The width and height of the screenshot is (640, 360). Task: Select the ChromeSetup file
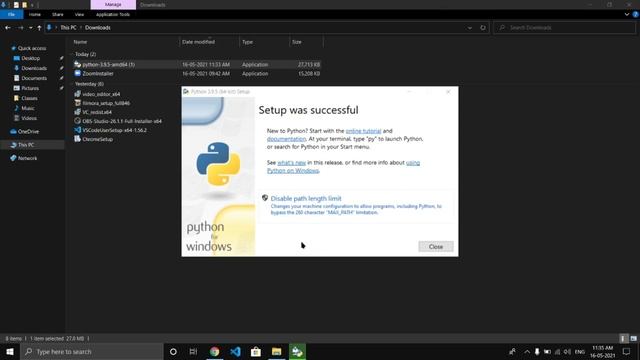[98, 139]
